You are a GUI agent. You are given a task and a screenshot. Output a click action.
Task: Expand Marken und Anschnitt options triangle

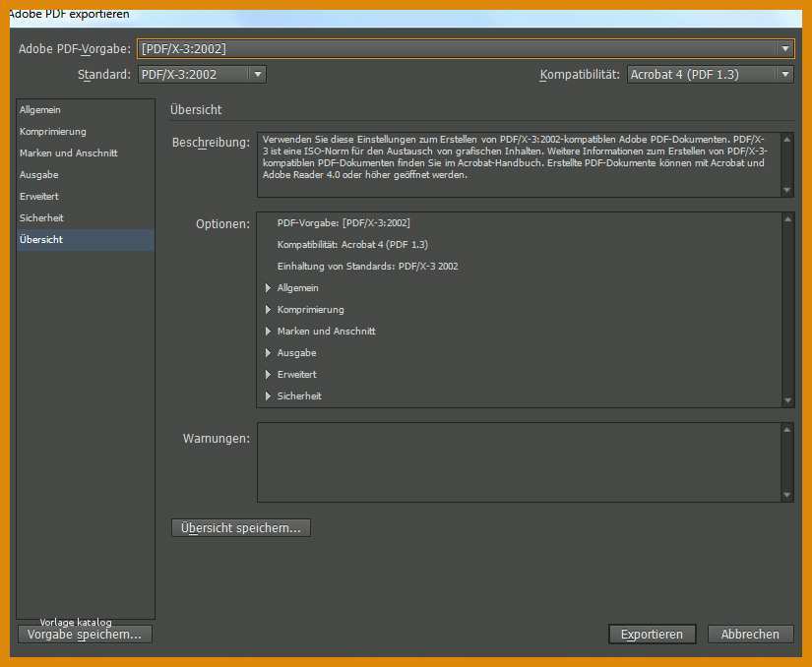point(269,332)
